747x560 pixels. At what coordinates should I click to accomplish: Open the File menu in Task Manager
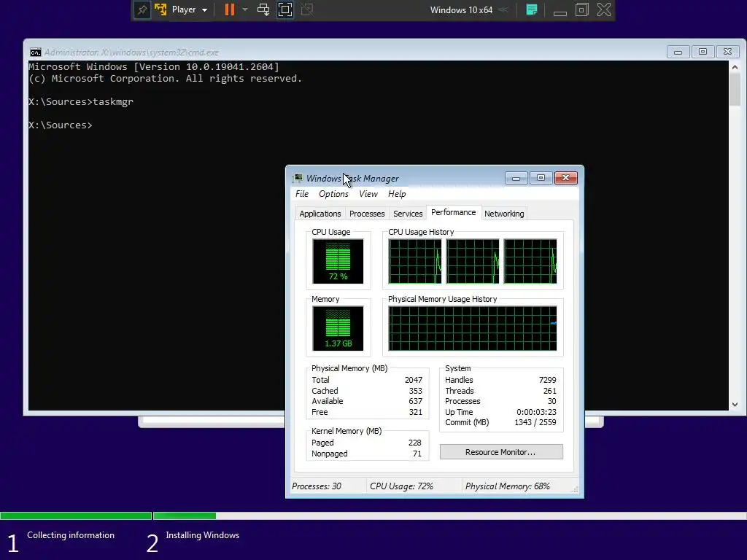[302, 194]
